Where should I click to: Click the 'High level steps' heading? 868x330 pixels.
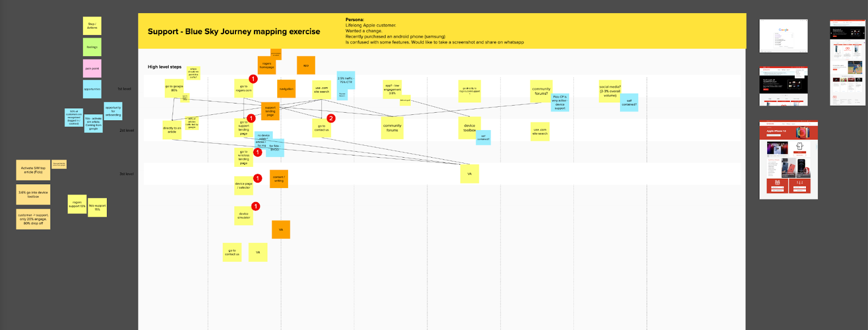tap(164, 67)
